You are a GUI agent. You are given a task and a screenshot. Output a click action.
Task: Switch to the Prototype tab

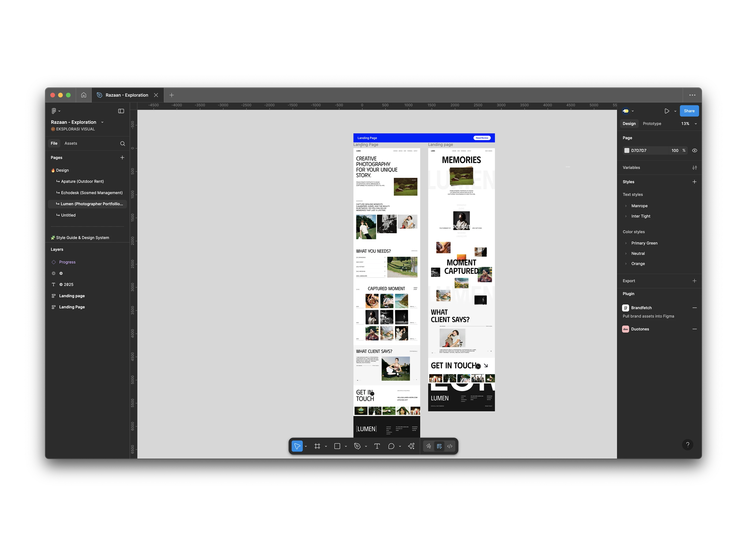pos(652,123)
